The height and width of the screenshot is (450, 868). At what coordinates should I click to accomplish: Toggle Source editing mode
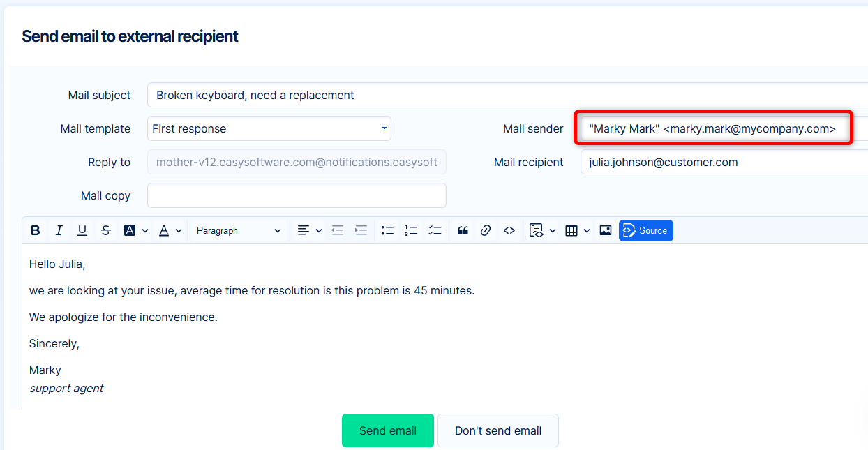tap(645, 230)
